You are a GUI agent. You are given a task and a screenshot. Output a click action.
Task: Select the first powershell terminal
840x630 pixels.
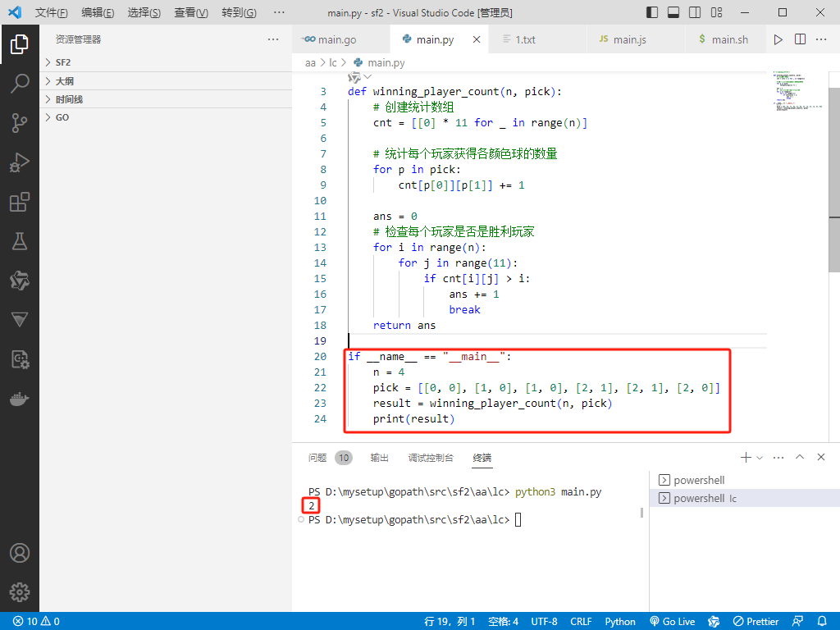(x=745, y=480)
